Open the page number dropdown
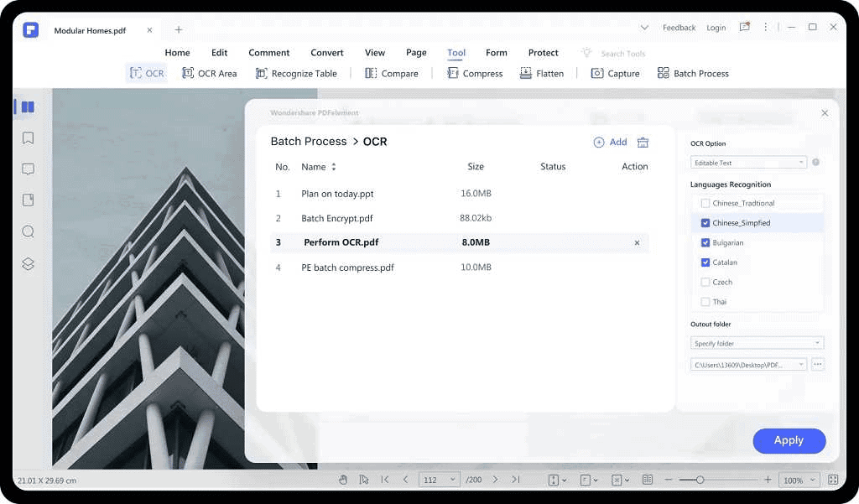 point(452,480)
